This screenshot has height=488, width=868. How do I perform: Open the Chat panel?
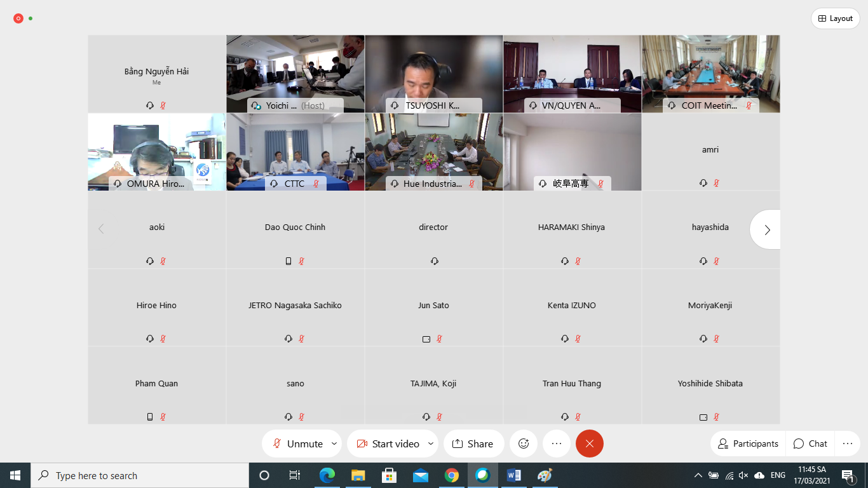tap(810, 444)
